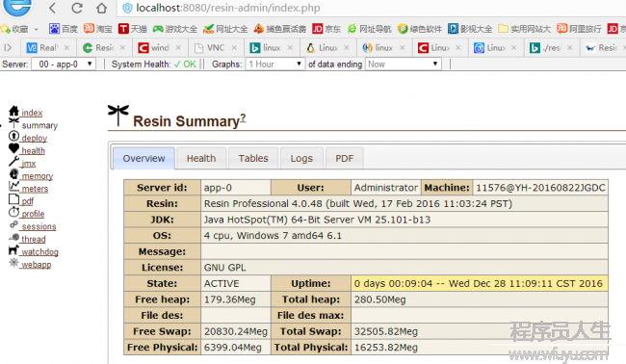Open the index link
The height and width of the screenshot is (364, 626).
click(32, 113)
